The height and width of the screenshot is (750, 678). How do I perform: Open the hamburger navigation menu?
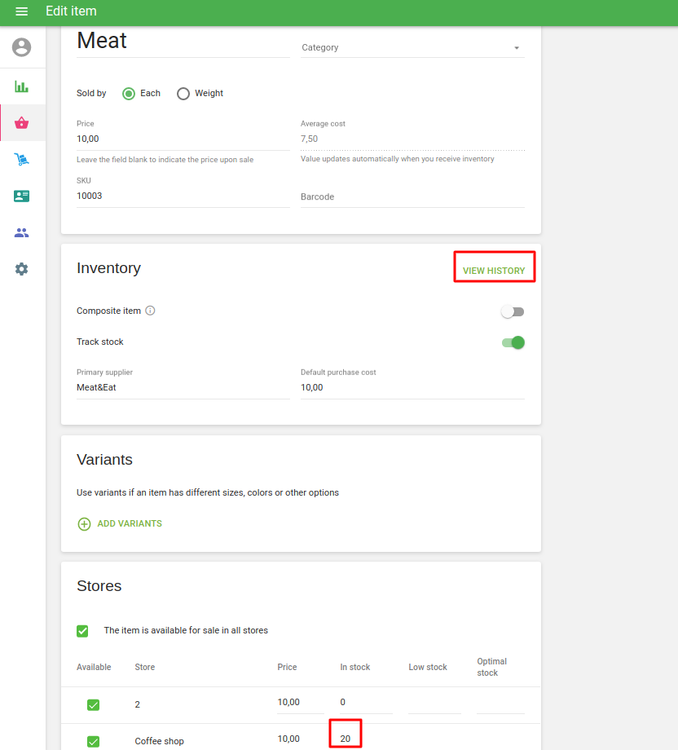pyautogui.click(x=21, y=11)
